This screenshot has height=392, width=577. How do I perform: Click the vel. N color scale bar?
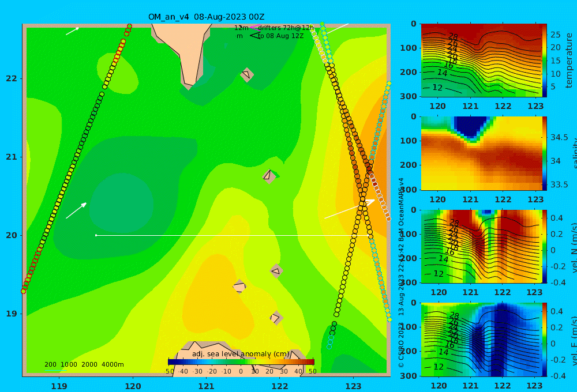[x=544, y=246]
